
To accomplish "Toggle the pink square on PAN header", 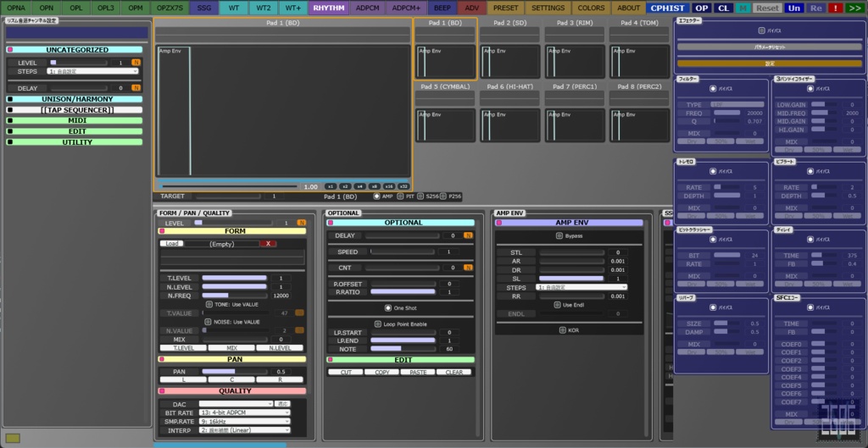I will [162, 360].
